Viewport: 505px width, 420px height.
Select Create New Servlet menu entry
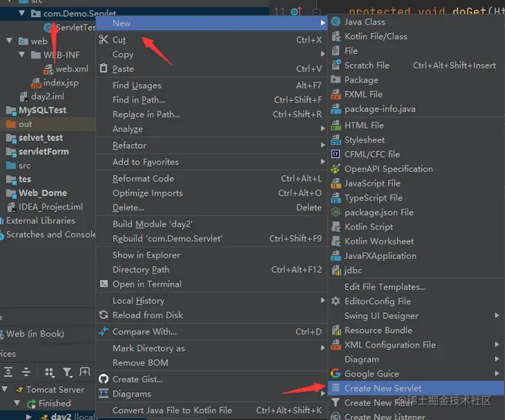coord(416,388)
